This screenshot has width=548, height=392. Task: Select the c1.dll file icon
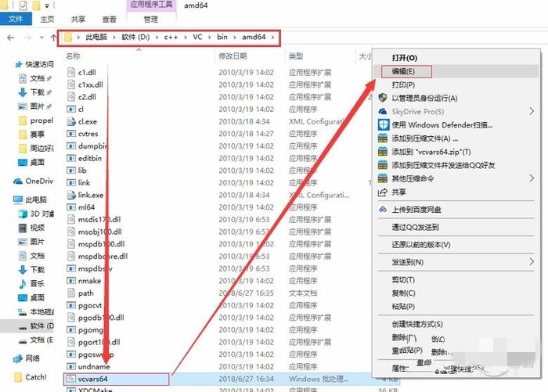tap(71, 72)
